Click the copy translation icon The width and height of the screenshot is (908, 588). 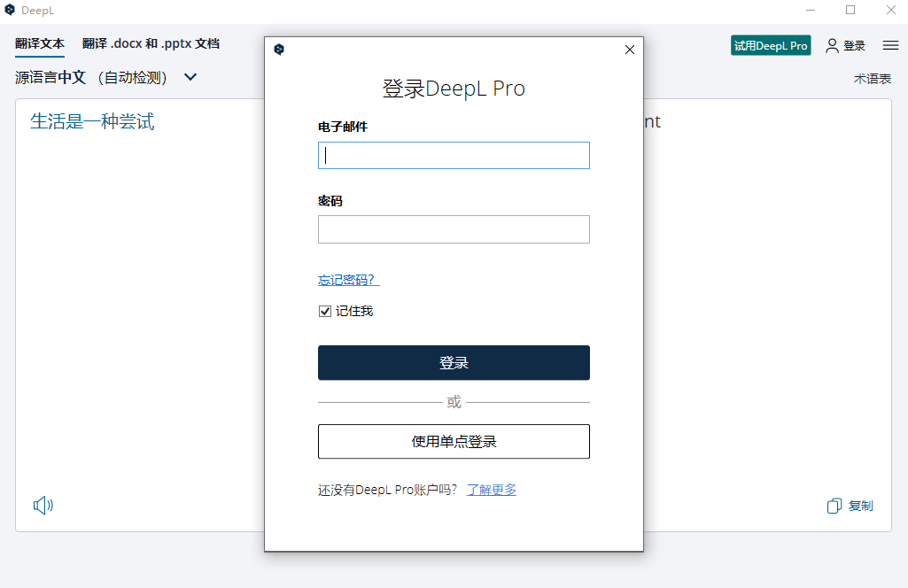coord(834,506)
